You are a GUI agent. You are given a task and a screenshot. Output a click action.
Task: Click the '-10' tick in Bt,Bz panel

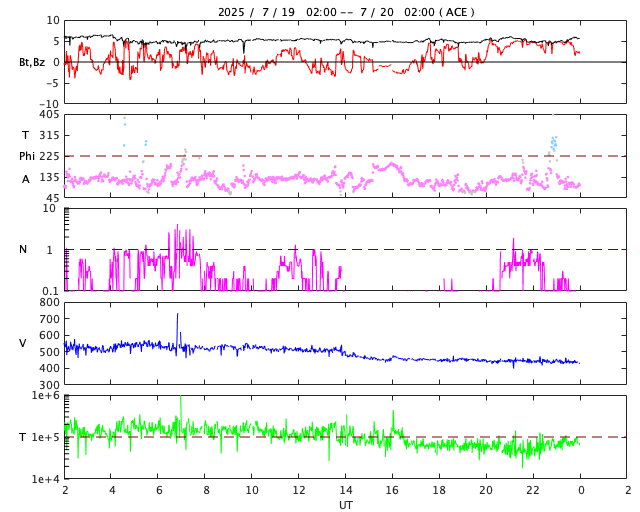coord(50,104)
